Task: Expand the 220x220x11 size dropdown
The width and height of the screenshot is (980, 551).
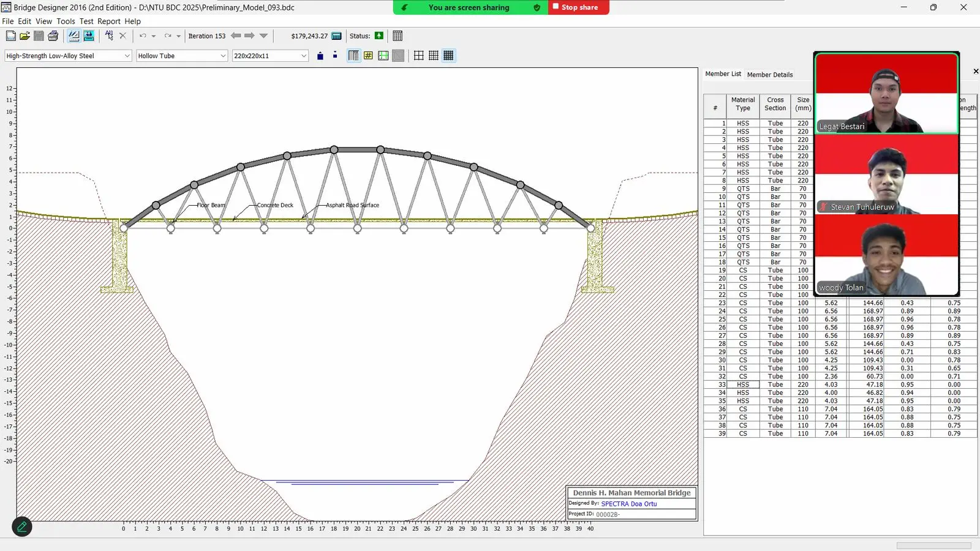Action: (x=270, y=56)
